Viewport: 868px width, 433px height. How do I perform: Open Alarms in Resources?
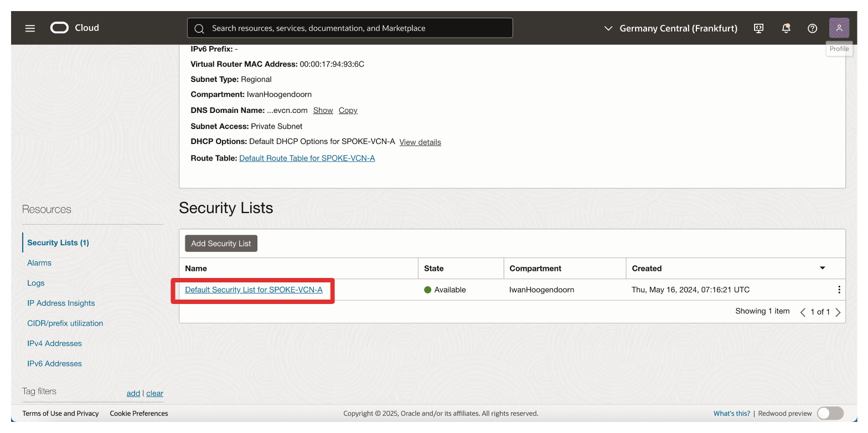[x=39, y=263]
